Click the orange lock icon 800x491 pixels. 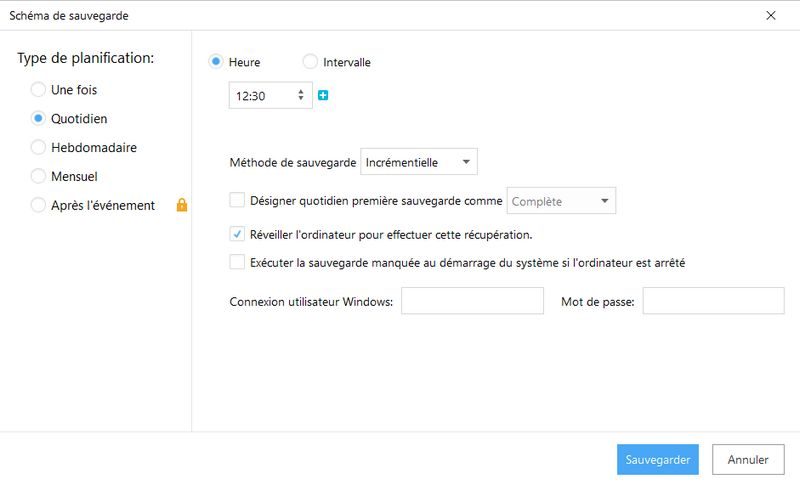point(182,205)
